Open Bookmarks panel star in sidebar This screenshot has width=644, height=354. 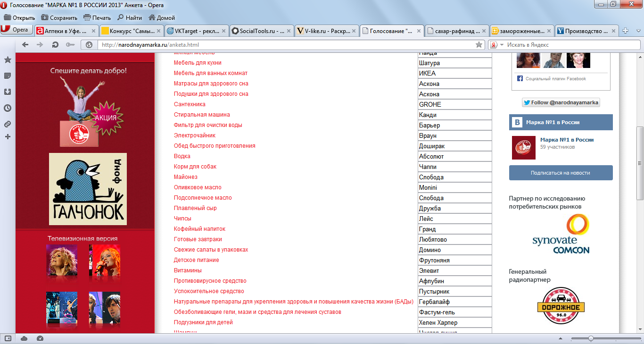click(8, 60)
